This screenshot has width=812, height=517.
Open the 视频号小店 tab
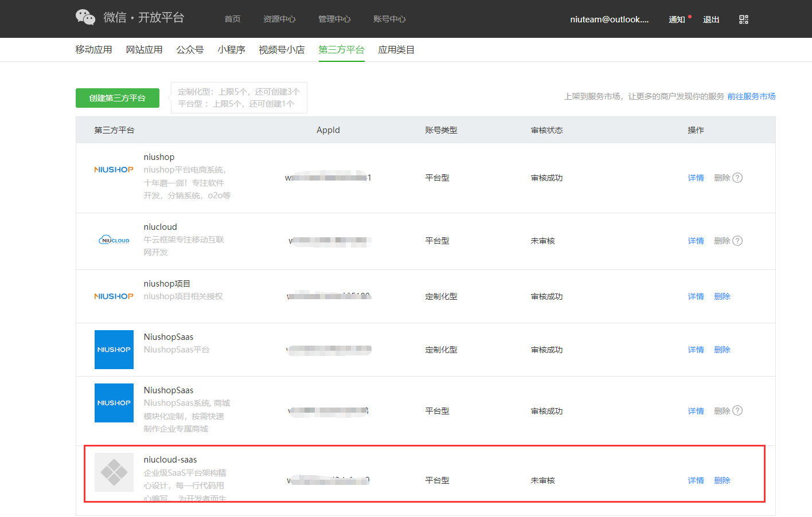(x=282, y=50)
